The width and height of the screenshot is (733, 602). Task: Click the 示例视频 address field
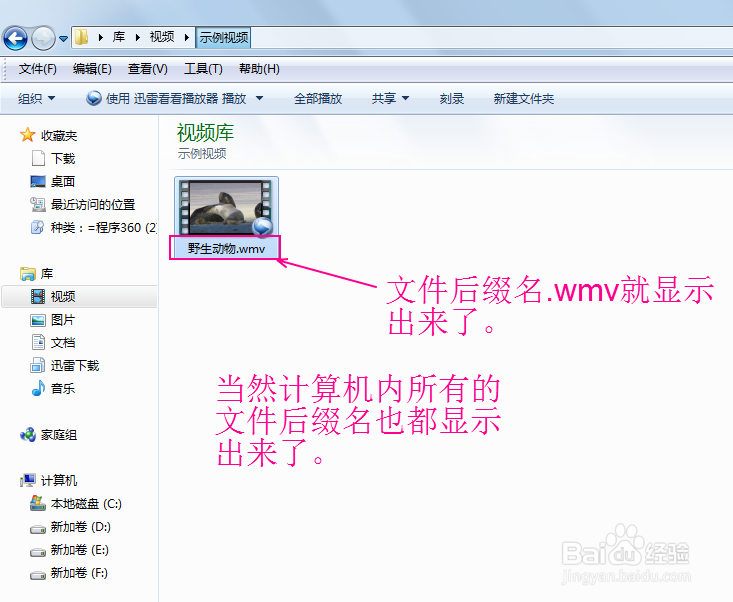click(x=223, y=37)
